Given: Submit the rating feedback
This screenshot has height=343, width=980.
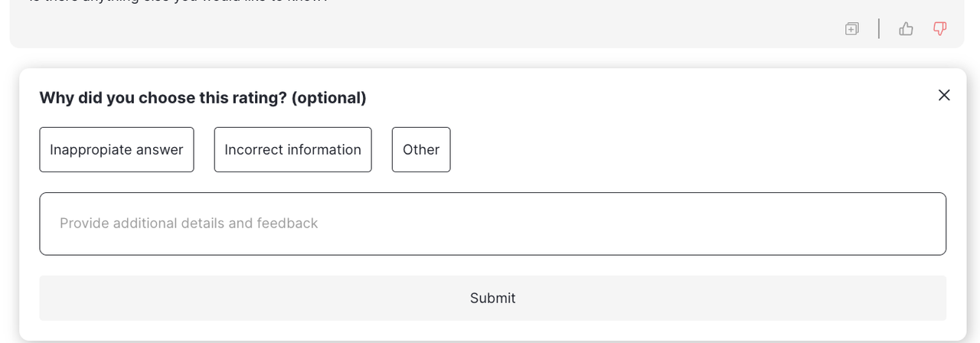Looking at the screenshot, I should click(x=492, y=298).
